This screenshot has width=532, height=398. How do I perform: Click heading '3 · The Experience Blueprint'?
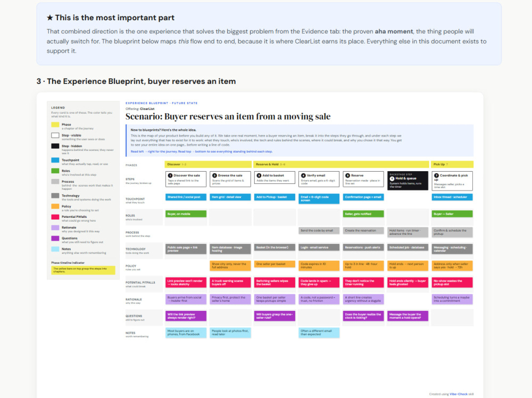(x=136, y=81)
